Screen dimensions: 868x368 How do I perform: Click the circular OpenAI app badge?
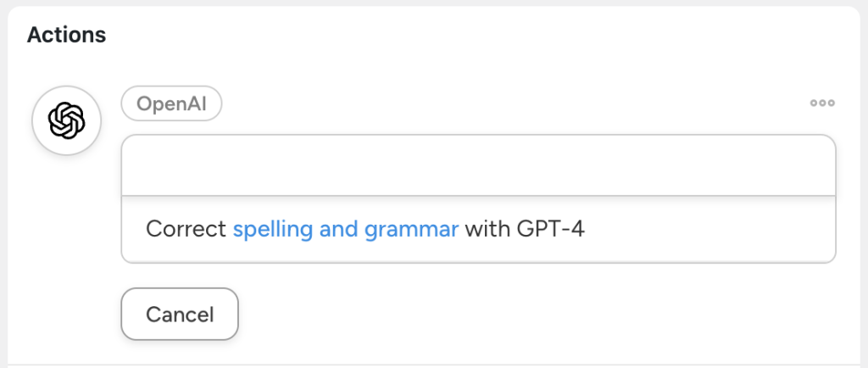pos(66,120)
